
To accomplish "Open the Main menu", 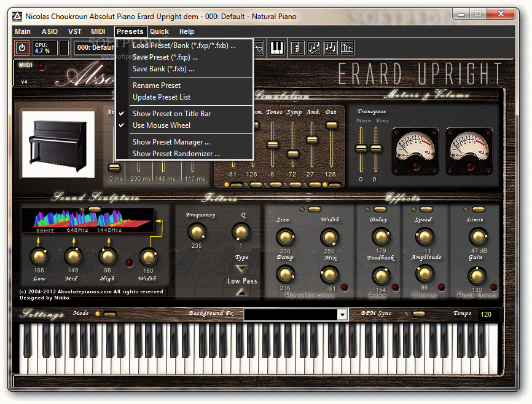I will coord(23,31).
